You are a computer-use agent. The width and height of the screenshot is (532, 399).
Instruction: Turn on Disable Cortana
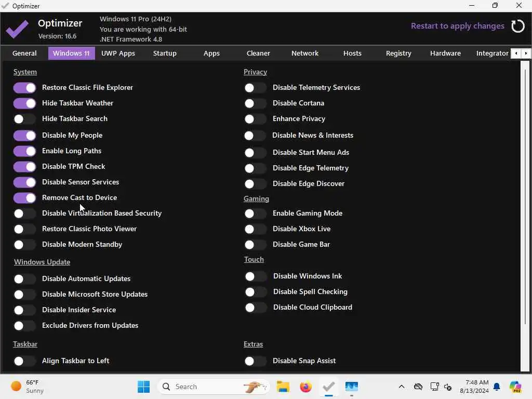[x=255, y=103]
